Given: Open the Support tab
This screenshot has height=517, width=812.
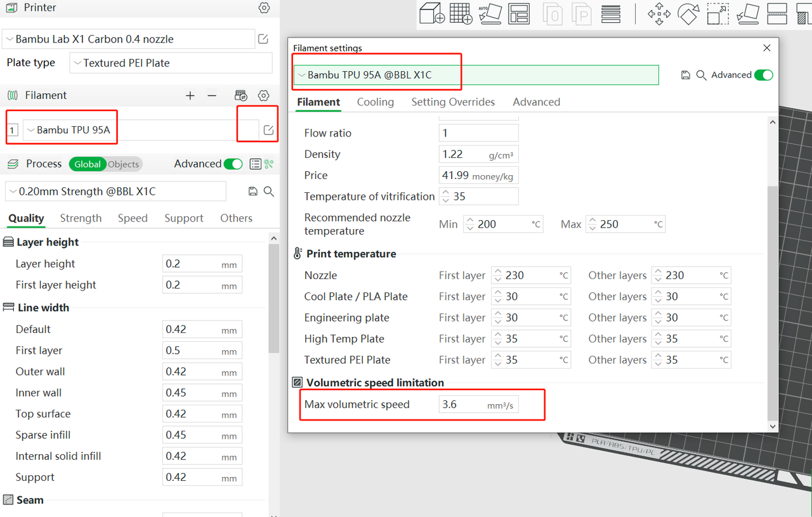Looking at the screenshot, I should click(184, 218).
